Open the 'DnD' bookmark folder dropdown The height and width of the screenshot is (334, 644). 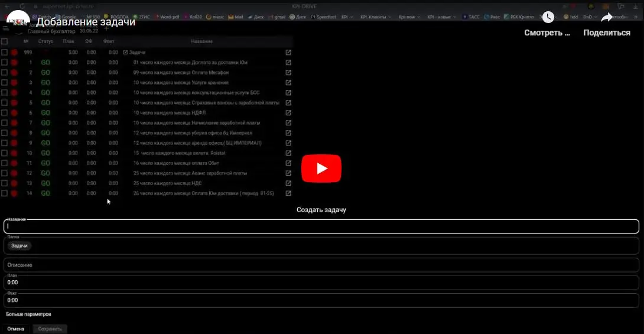click(590, 17)
